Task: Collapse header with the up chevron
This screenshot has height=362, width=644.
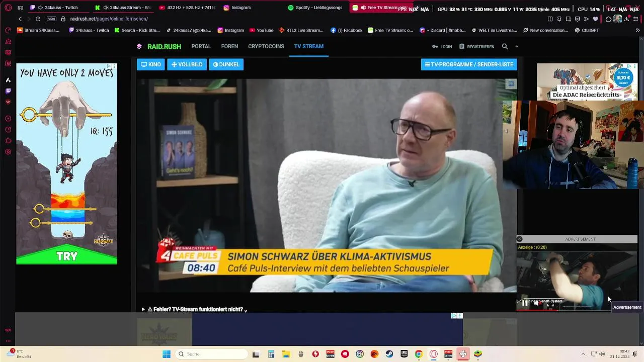Action: coord(516,46)
